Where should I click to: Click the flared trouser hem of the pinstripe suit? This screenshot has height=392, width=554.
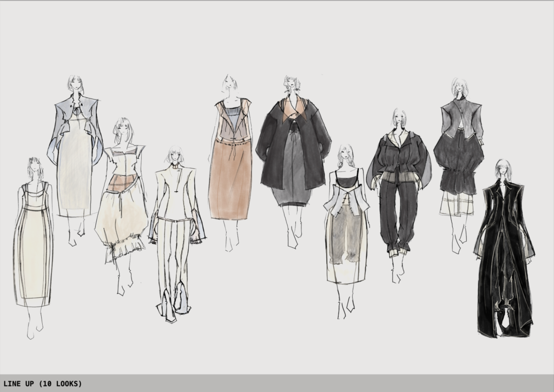pyautogui.click(x=174, y=305)
